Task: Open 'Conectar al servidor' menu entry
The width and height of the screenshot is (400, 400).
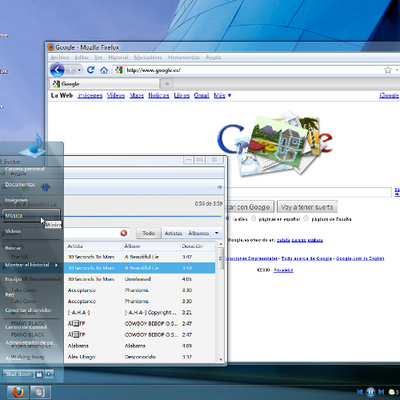Action: tap(28, 310)
